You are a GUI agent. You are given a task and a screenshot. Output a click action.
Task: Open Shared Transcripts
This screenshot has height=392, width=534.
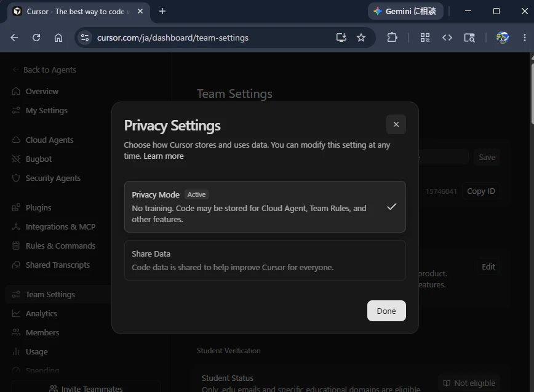click(58, 265)
